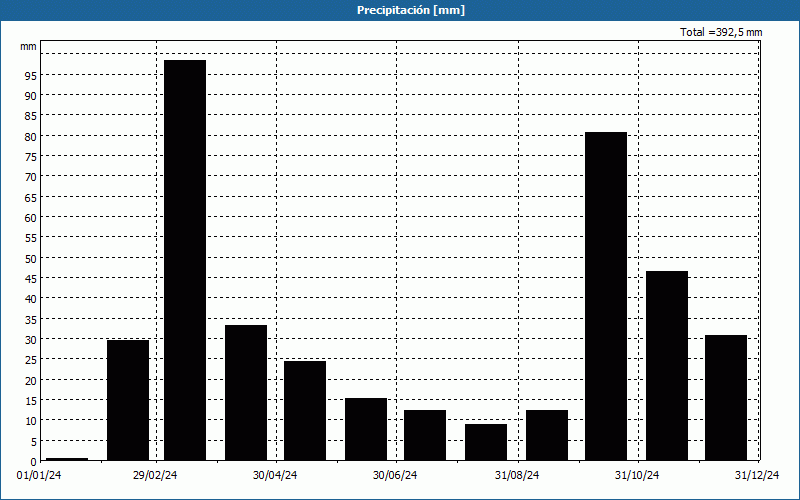Viewport: 800px width, 500px height.
Task: Click the Precipitación [mm] title bar
Action: click(400, 10)
